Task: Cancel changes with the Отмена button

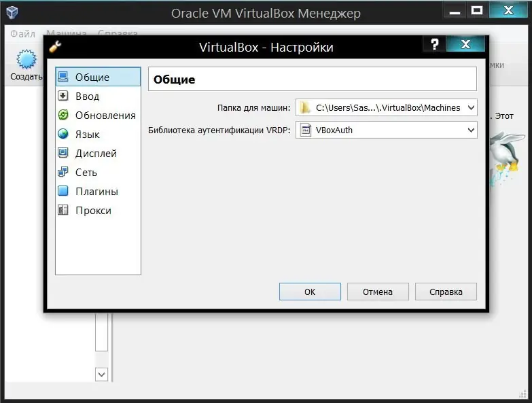Action: 378,292
